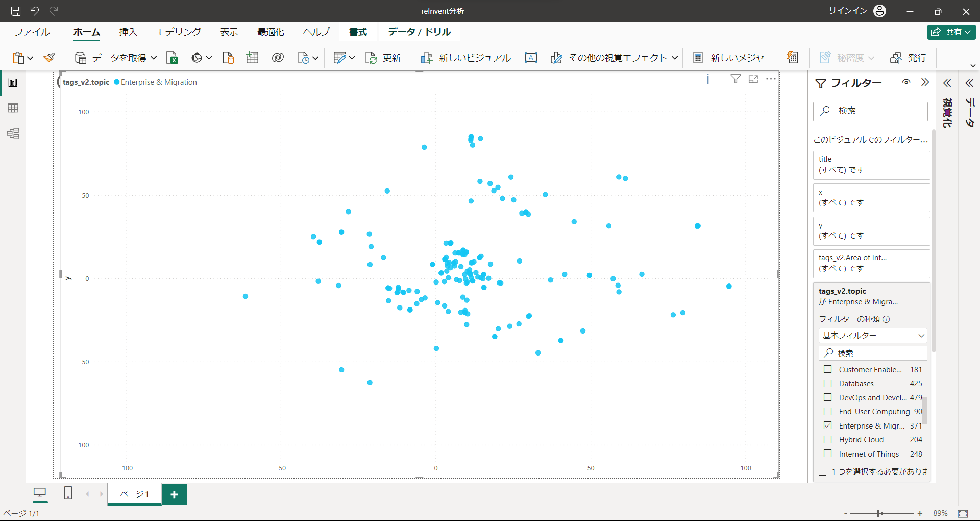The width and height of the screenshot is (980, 521).
Task: Insert a text box from toolbar
Action: (531, 58)
